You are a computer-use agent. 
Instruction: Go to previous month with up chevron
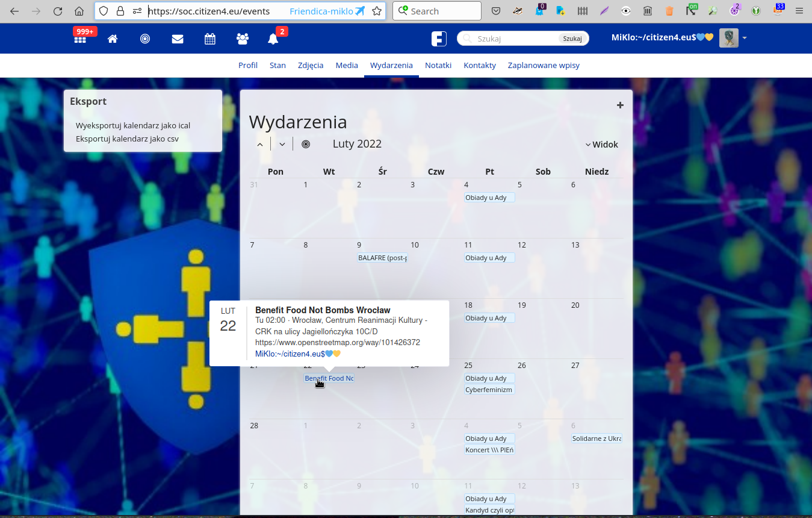point(260,144)
